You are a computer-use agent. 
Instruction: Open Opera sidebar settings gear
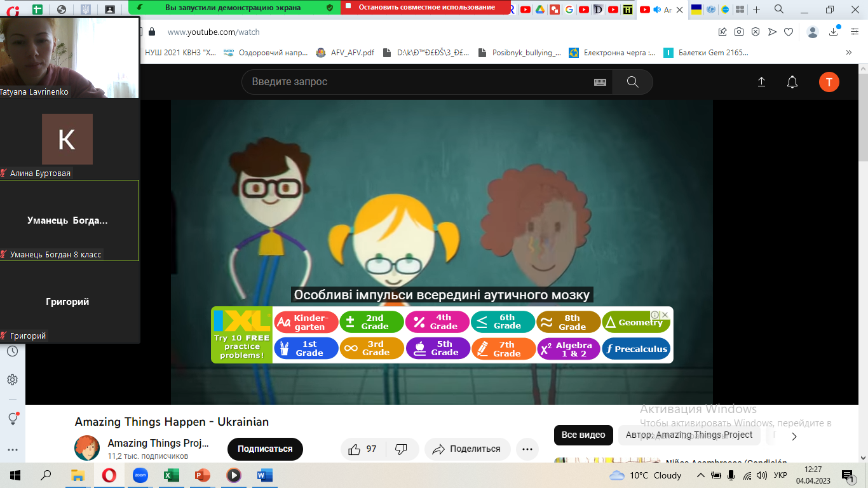[x=12, y=380]
